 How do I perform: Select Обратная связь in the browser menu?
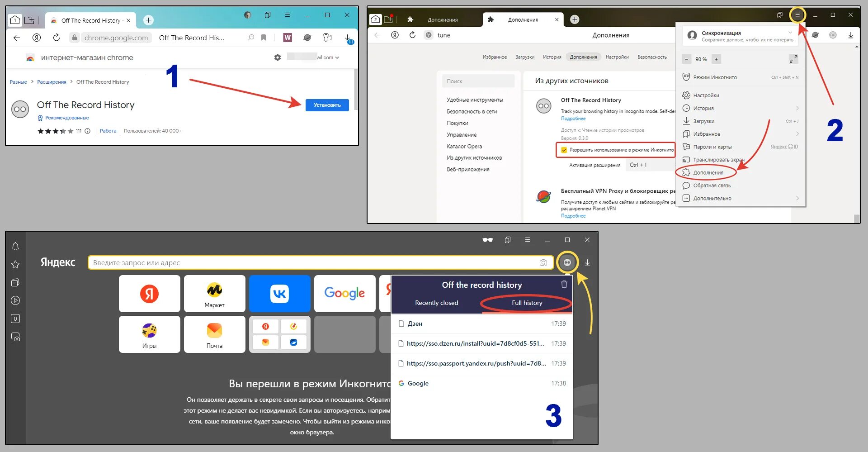point(741,186)
